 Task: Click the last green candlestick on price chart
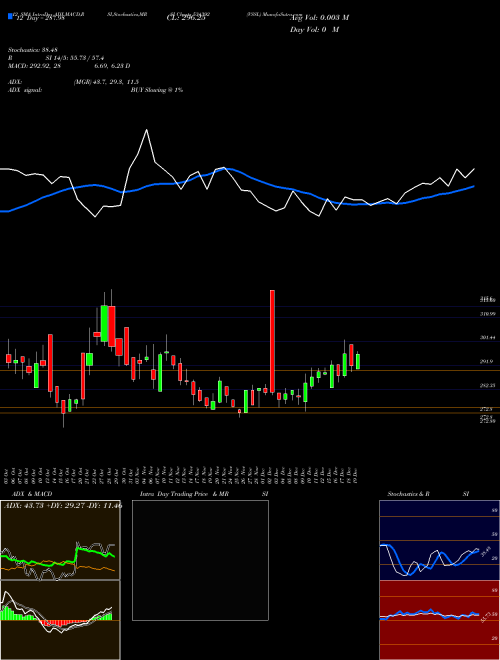[x=358, y=362]
